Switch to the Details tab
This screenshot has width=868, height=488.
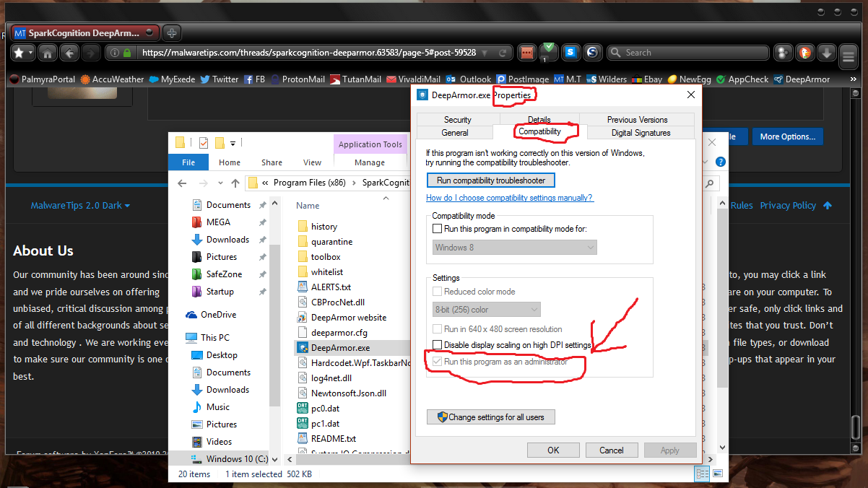(x=539, y=120)
